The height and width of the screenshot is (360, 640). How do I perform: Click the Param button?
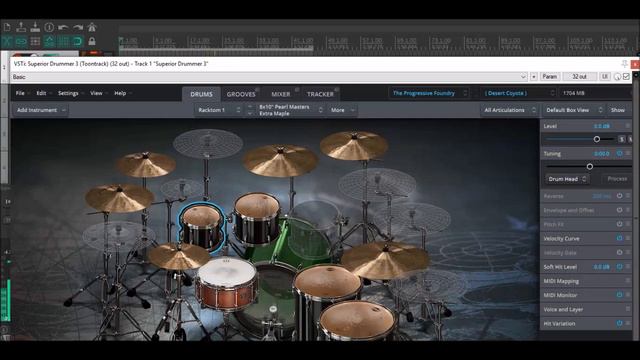(x=550, y=77)
